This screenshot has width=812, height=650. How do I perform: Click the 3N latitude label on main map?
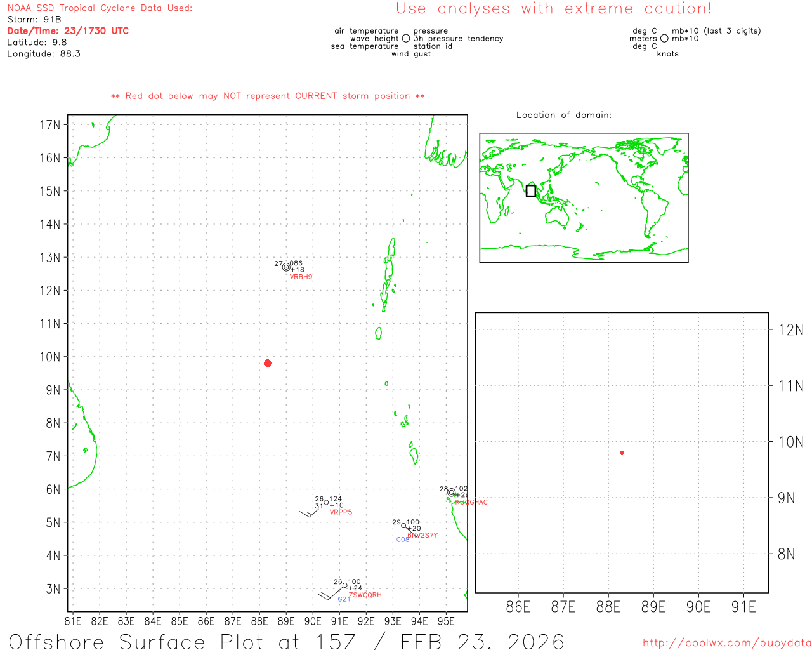53,588
